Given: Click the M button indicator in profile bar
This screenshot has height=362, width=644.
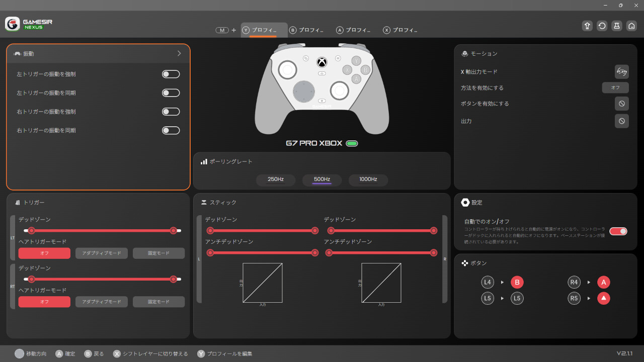Looking at the screenshot, I should tap(222, 30).
